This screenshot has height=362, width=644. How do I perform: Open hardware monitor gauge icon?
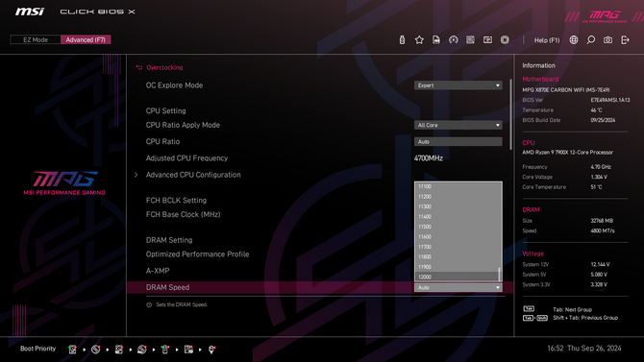454,39
